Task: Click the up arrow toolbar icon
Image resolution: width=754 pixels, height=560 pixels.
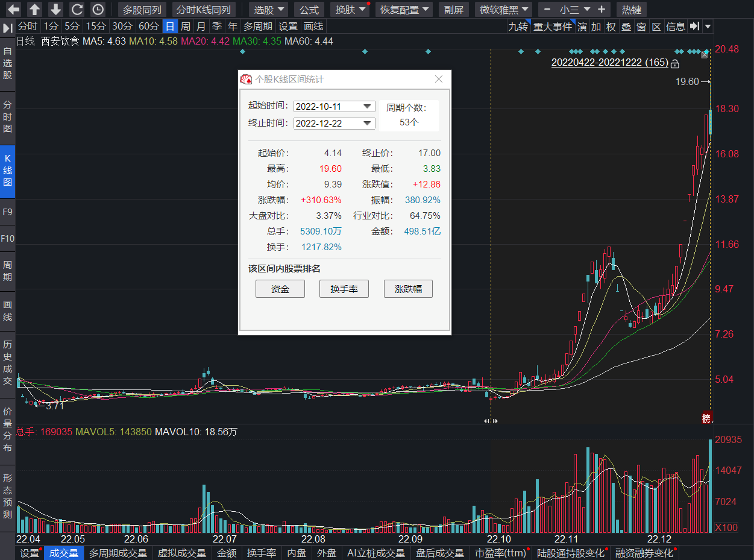Action: (35, 10)
